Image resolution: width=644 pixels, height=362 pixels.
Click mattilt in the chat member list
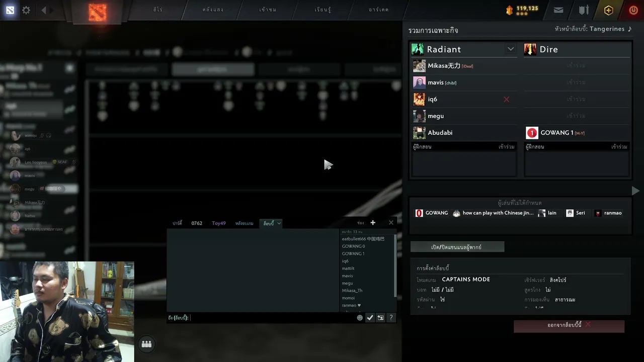[x=348, y=268]
